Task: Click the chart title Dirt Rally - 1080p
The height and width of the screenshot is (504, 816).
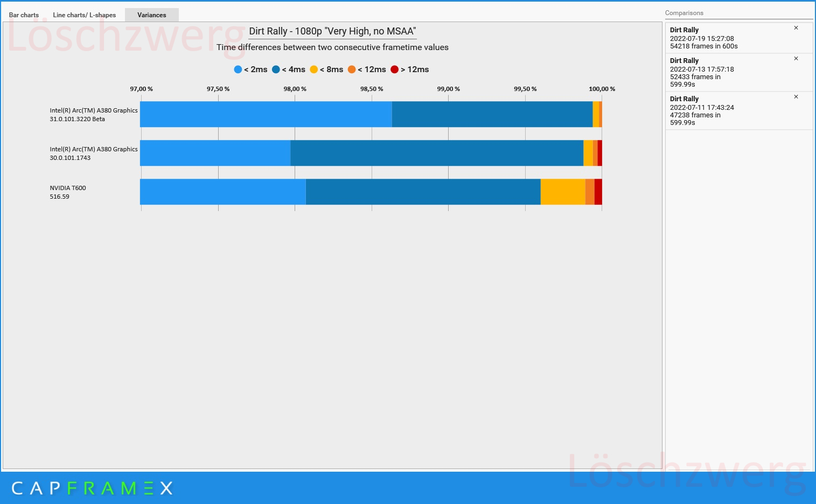Action: [x=332, y=31]
